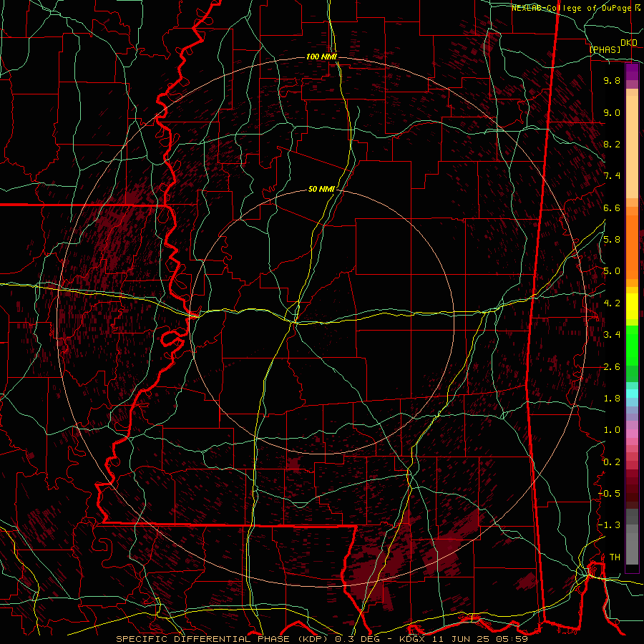The image size is (644, 644).
Task: Click the DKD label above the color scale
Action: [x=629, y=43]
